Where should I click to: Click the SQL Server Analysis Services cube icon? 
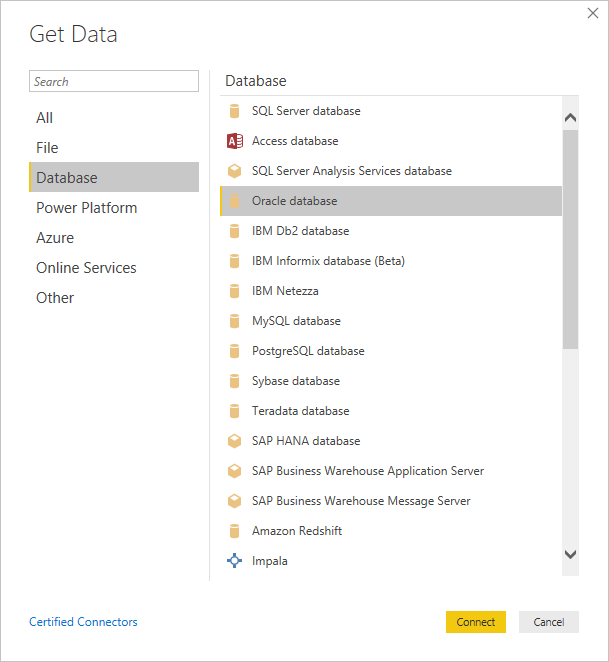click(235, 171)
